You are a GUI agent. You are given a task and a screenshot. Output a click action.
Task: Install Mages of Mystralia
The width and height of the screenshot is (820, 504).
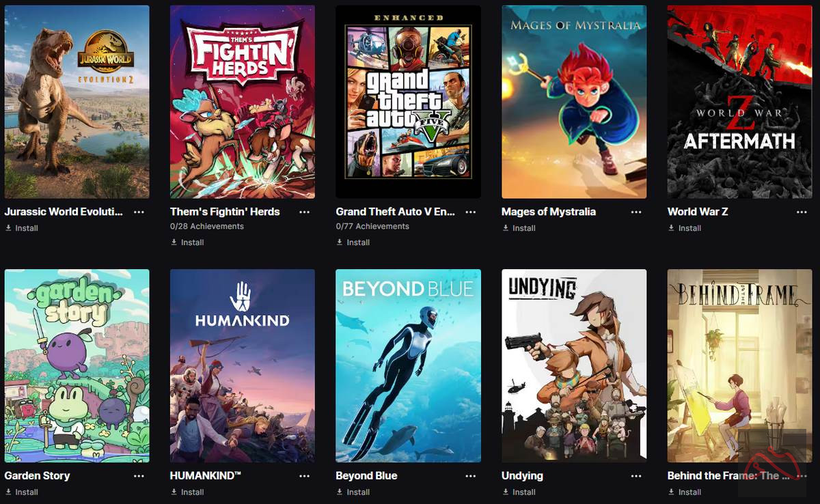point(519,228)
